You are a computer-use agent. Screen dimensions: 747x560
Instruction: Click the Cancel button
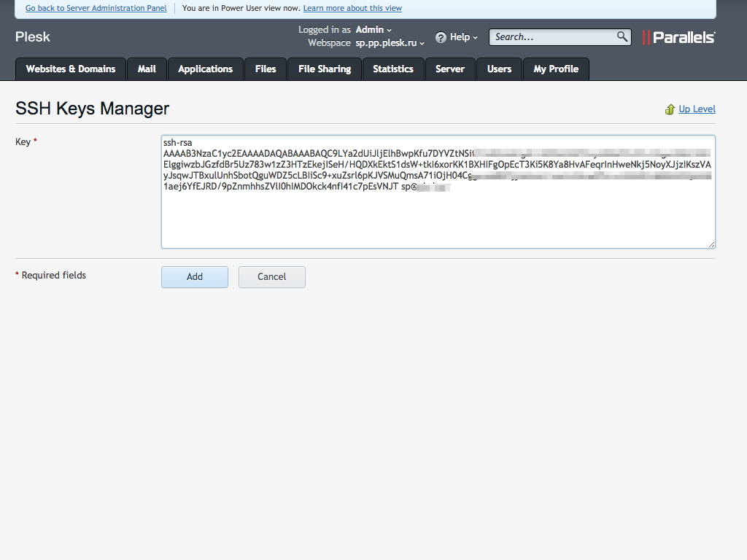pos(271,276)
